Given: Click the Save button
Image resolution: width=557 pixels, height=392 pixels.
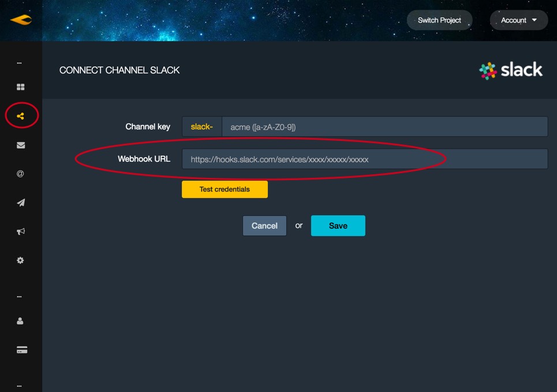Looking at the screenshot, I should (338, 226).
